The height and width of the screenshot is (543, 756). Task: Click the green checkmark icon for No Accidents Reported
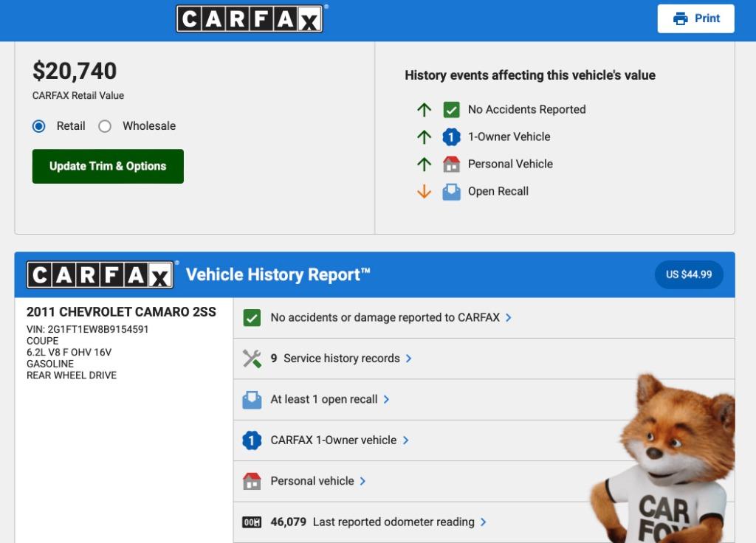451,110
